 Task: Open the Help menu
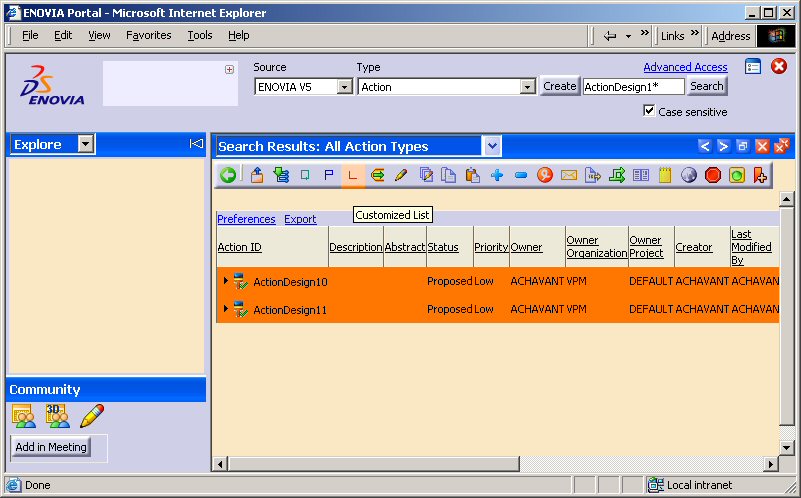tap(239, 35)
